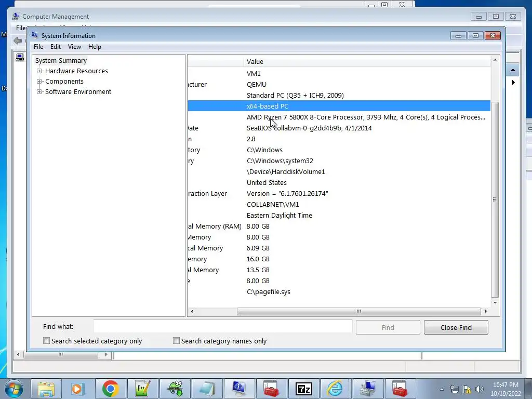Click the Find button
Screen dimensions: 532x399
click(388, 327)
